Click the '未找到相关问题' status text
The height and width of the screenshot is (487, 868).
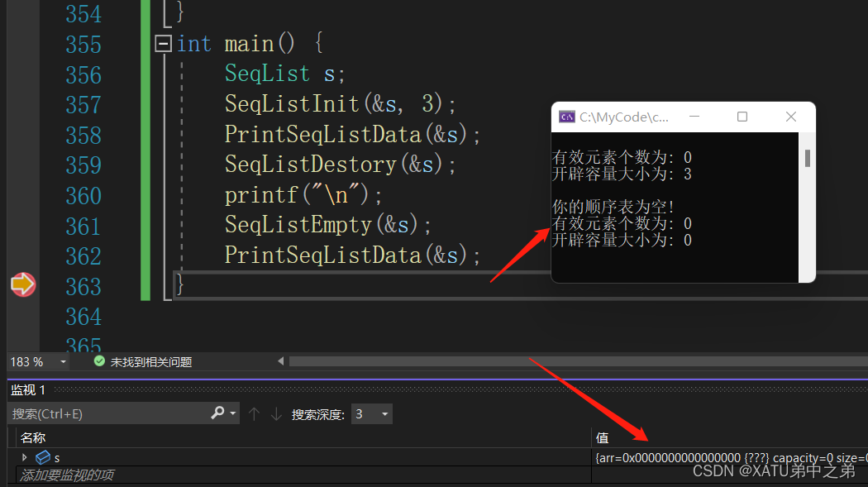pyautogui.click(x=151, y=362)
